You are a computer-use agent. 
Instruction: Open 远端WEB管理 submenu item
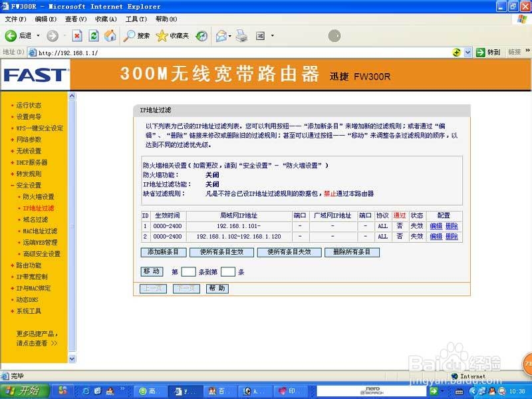[x=40, y=243]
